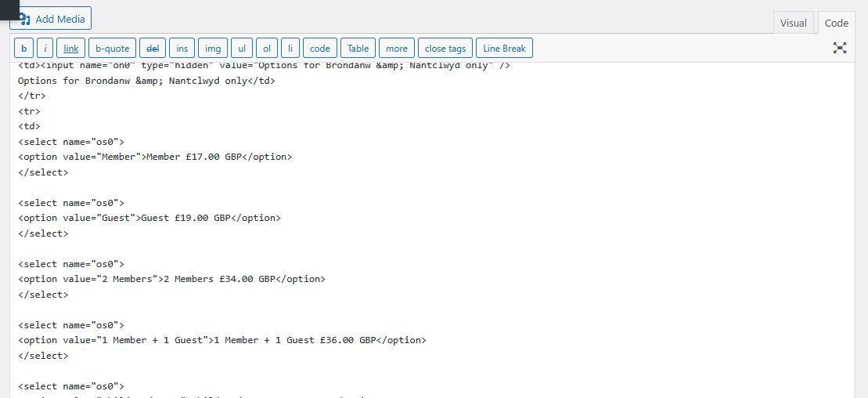868x398 pixels.
Task: Click line 'Member £17.00 GBP' option
Action: [155, 157]
